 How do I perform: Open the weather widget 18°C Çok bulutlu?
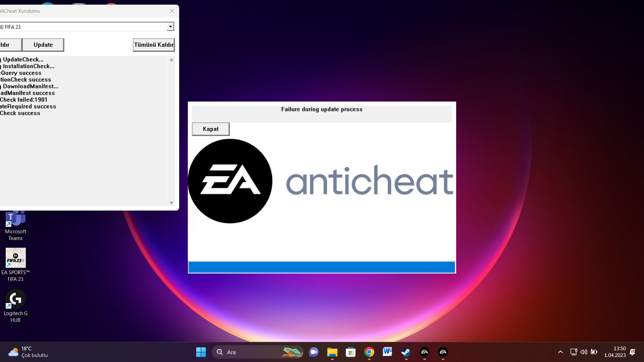28,352
